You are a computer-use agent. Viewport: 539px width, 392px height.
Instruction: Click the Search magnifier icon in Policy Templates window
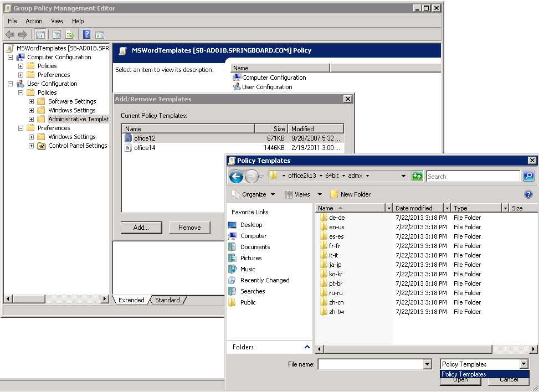(x=528, y=176)
